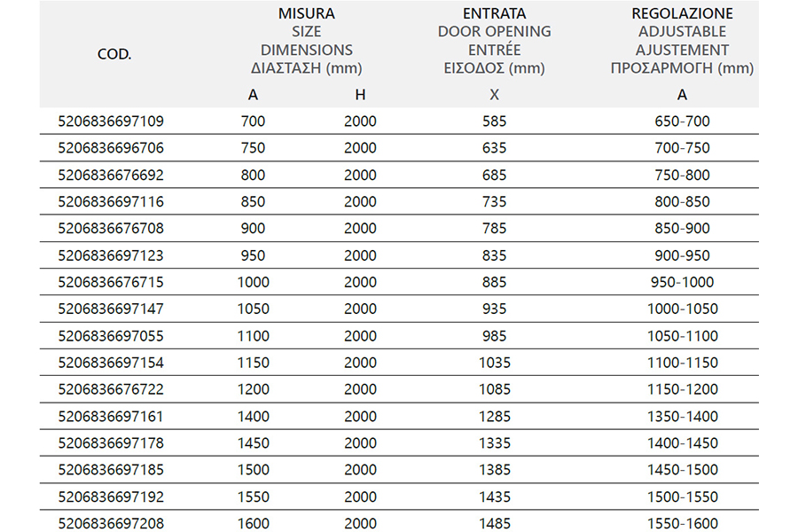The width and height of the screenshot is (798, 532).
Task: Click adjustable range 750-800
Action: pyautogui.click(x=682, y=176)
